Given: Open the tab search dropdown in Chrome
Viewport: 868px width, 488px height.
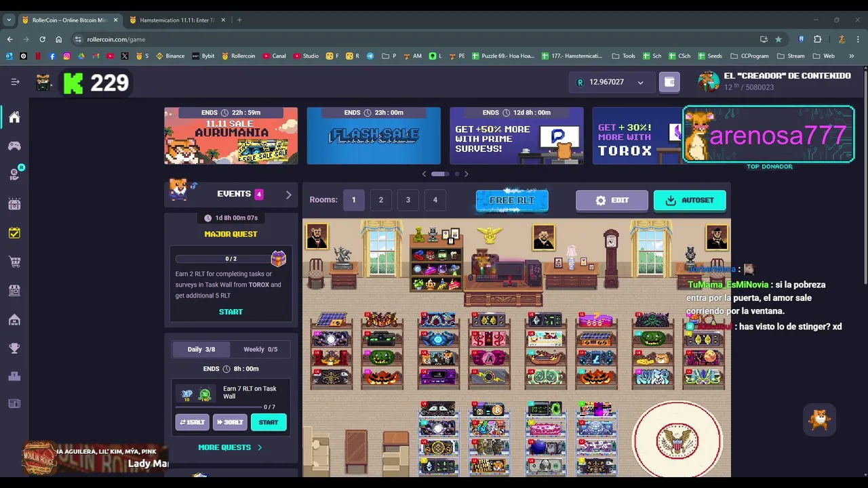Looking at the screenshot, I should [9, 20].
